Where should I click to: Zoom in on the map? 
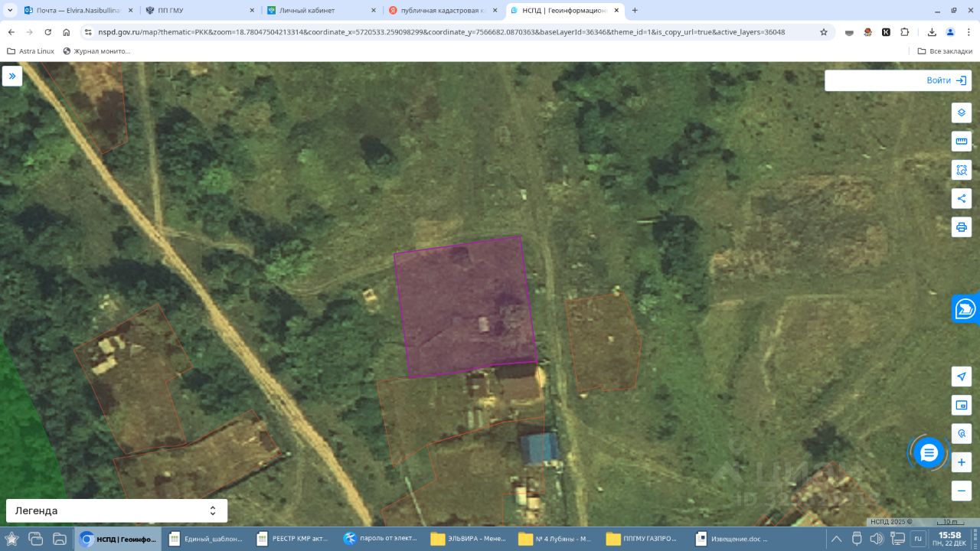(962, 462)
